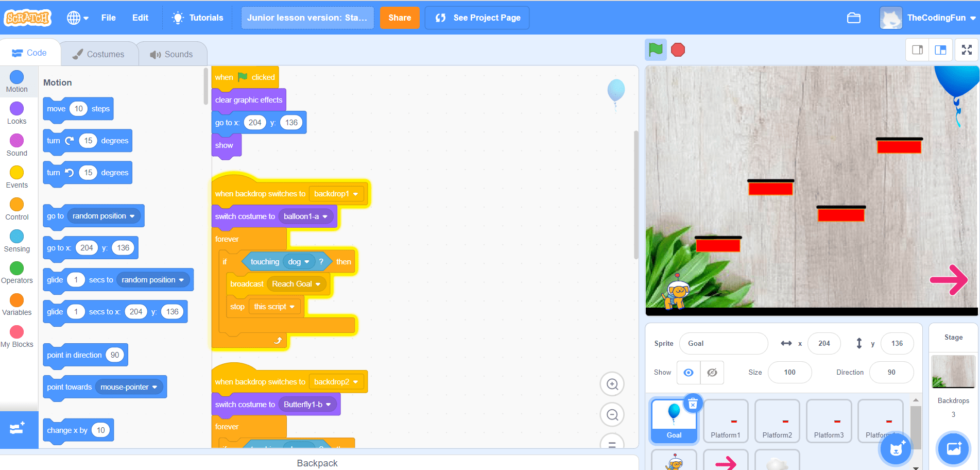Viewport: 980px width, 470px height.
Task: Select the Sound block category
Action: (17, 146)
